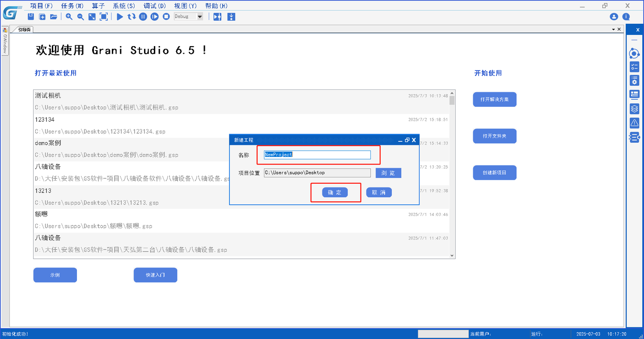Click the orbit node icon in sidebar
The width and height of the screenshot is (644, 339).
click(x=634, y=54)
